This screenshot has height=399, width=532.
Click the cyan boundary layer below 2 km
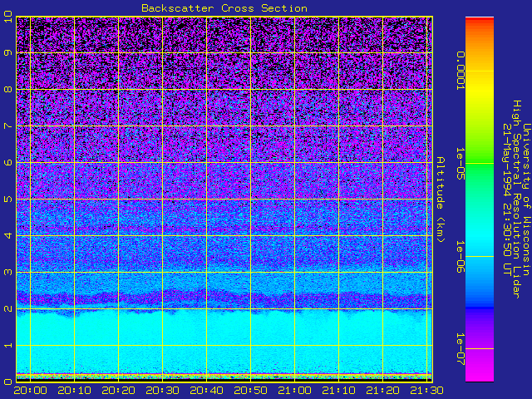tap(224, 341)
